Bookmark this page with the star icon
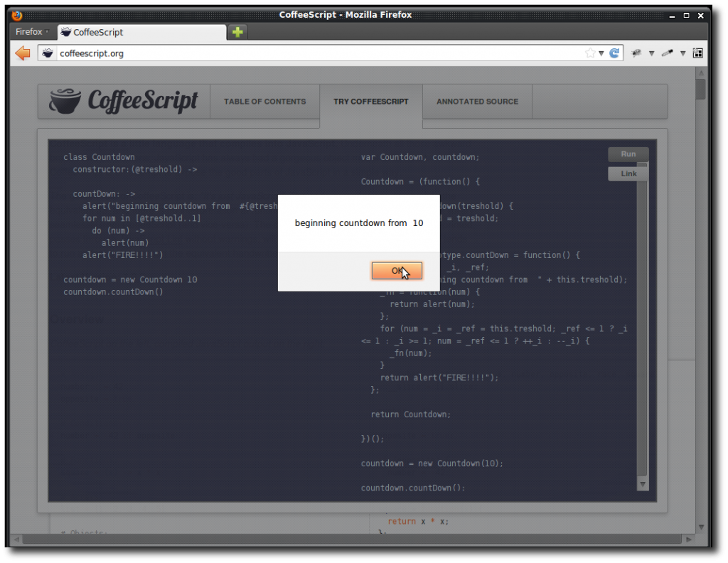The image size is (728, 563). coord(589,53)
